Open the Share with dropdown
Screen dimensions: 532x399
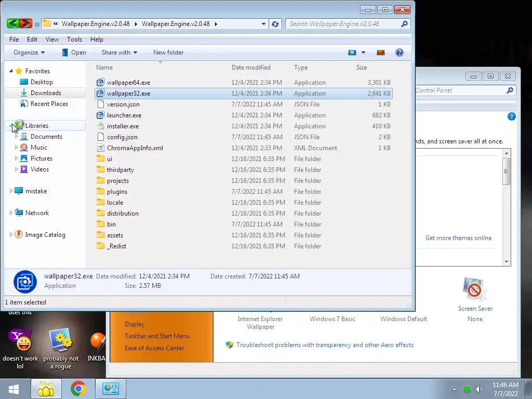[119, 52]
